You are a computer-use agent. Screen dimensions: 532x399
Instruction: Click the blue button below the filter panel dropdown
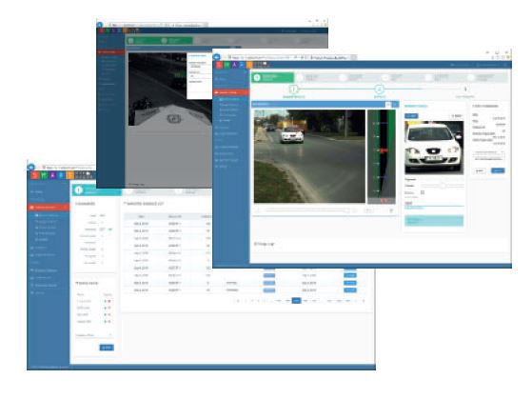click(107, 348)
